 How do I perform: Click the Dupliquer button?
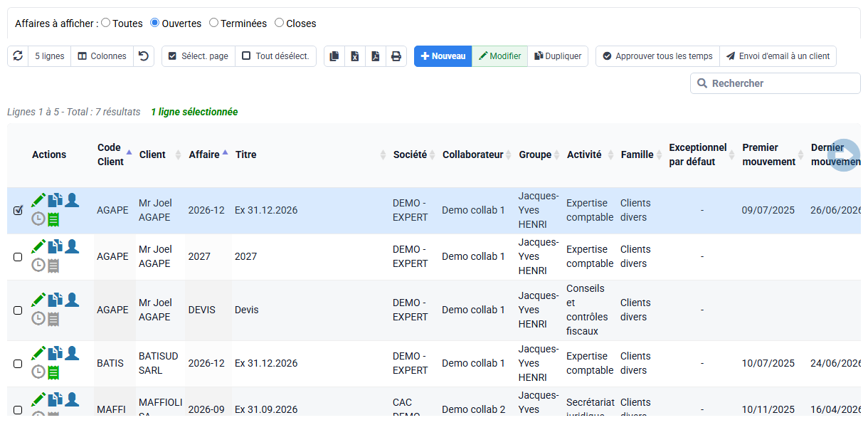coord(558,56)
